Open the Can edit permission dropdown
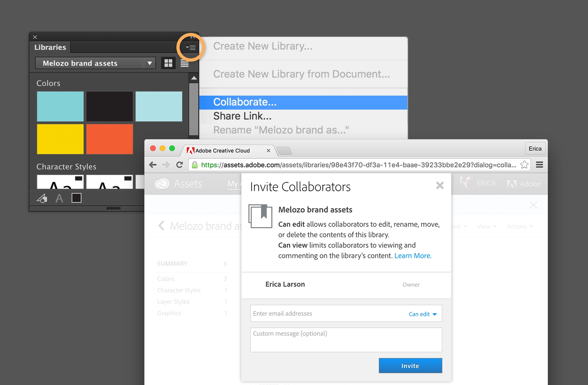The image size is (588, 385). coord(423,314)
